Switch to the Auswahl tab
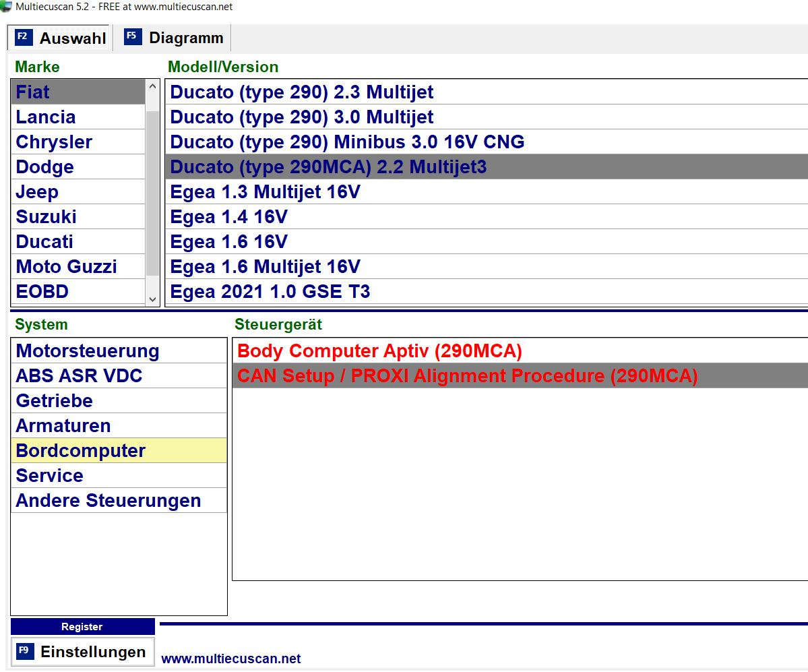The image size is (808, 672). pos(59,38)
